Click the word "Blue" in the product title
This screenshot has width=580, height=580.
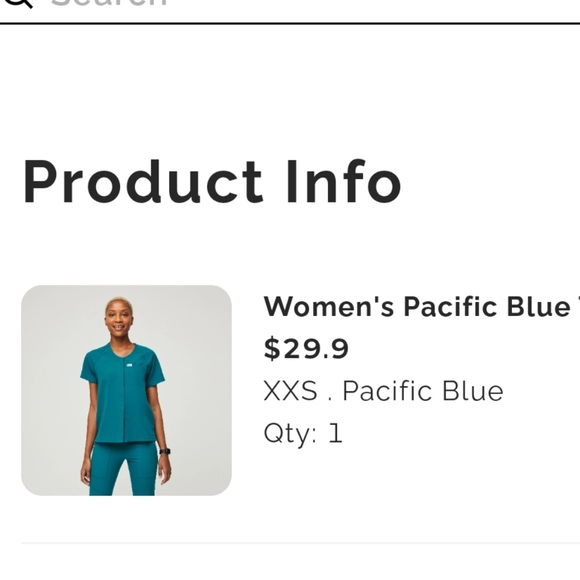point(539,307)
